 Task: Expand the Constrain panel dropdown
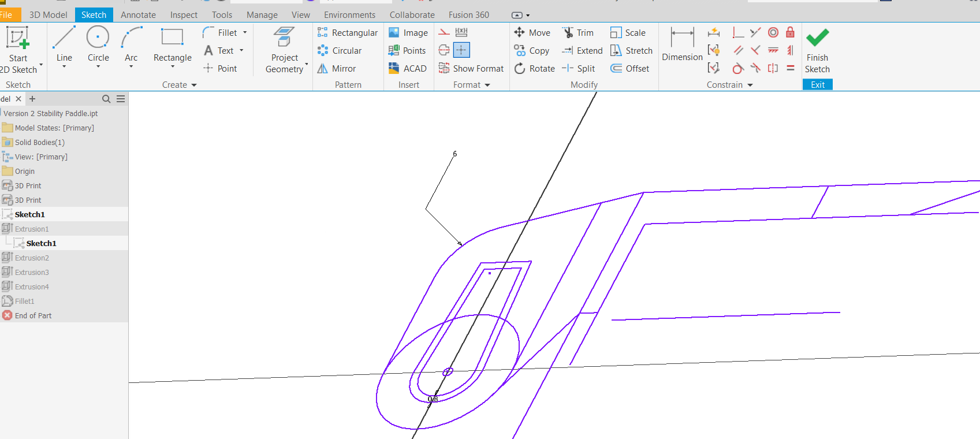[x=750, y=85]
